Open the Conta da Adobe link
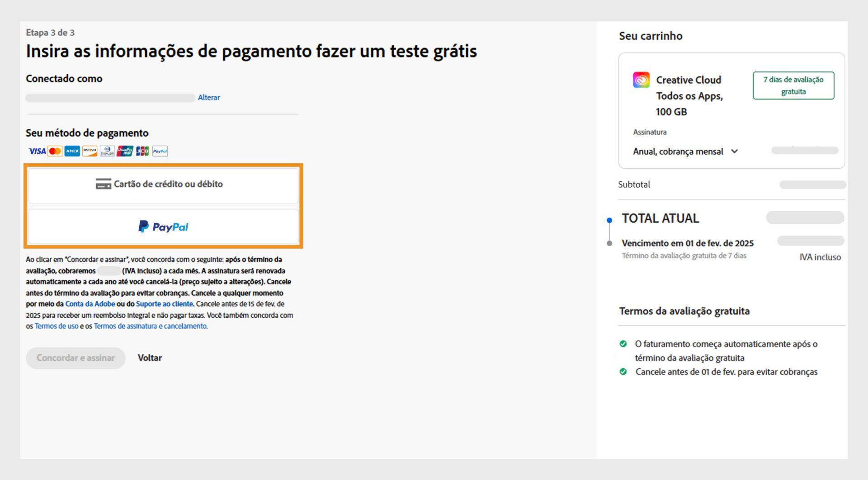Viewport: 868px width, 480px height. pyautogui.click(x=90, y=304)
